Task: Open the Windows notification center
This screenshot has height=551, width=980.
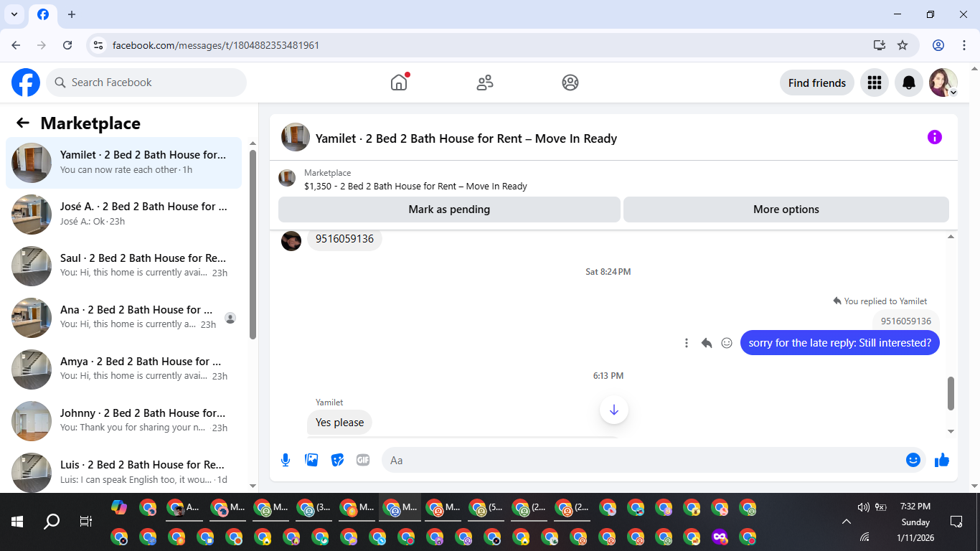Action: click(x=956, y=522)
